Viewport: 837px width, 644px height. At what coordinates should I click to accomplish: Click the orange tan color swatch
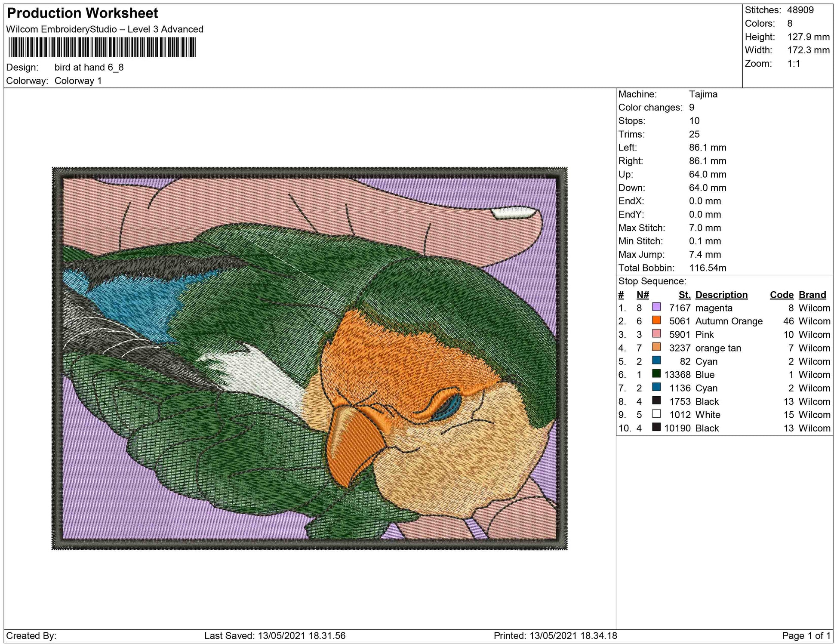656,347
